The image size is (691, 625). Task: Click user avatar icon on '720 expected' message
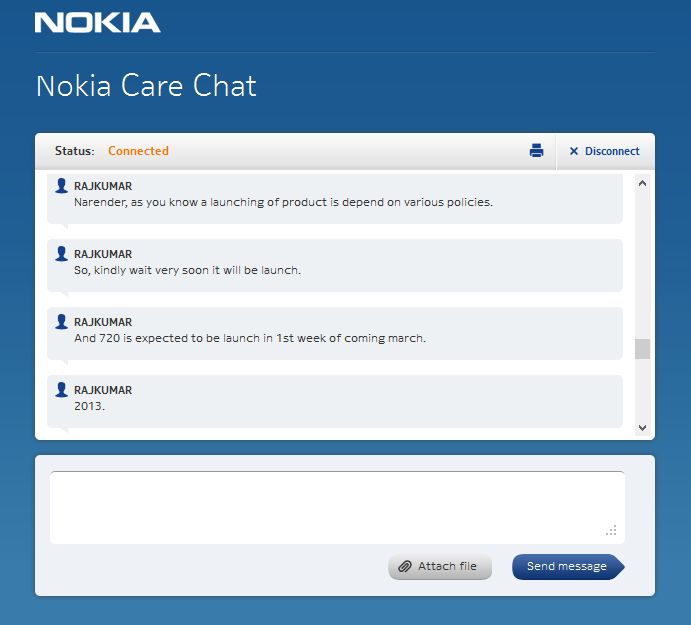point(62,322)
